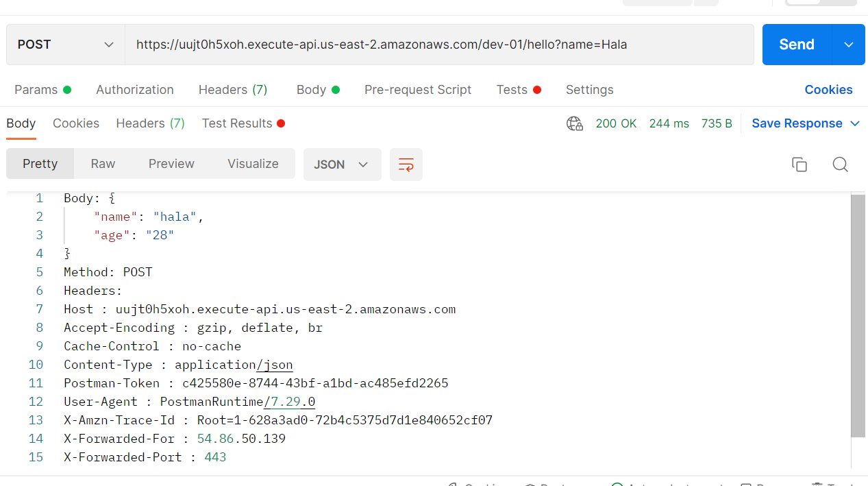Open response search with the magnifier icon
The width and height of the screenshot is (868, 486).
click(x=840, y=165)
